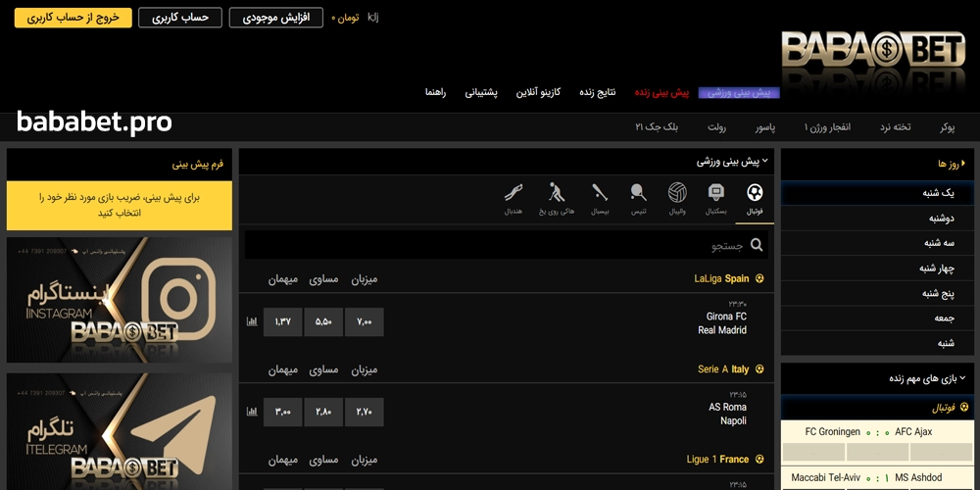Viewport: 980px width, 490px height.
Task: Select the volleyball (والیبال) sport icon
Action: tap(677, 200)
